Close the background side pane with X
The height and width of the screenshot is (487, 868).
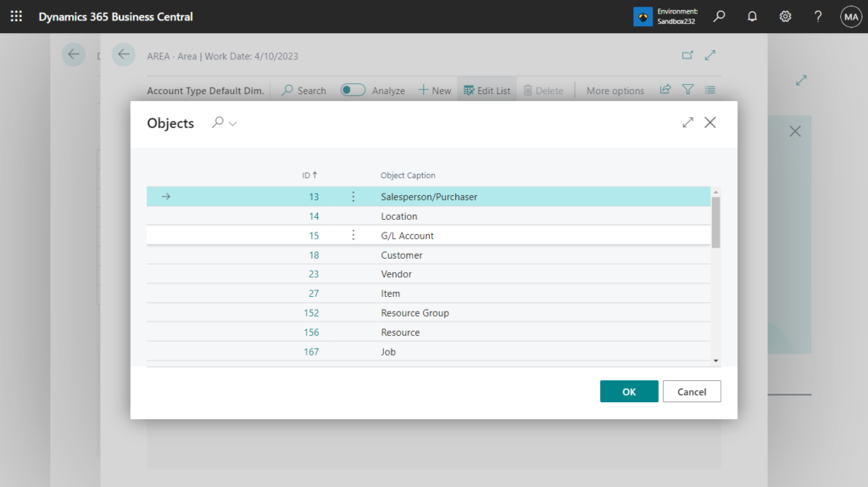(x=795, y=132)
